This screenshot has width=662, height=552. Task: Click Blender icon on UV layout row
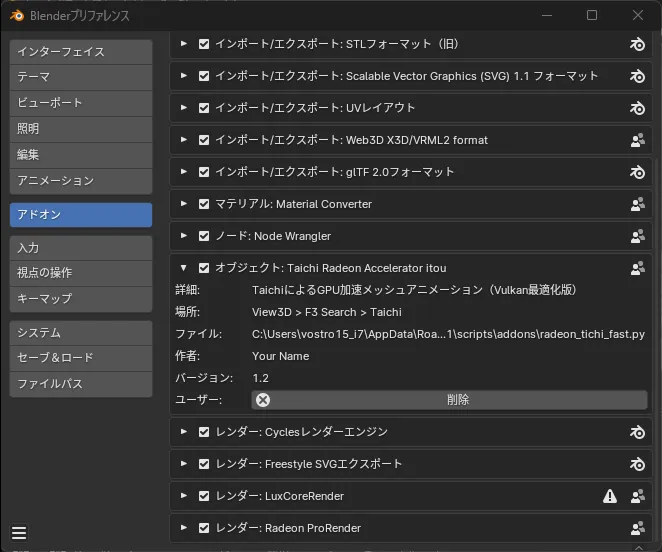pyautogui.click(x=637, y=108)
